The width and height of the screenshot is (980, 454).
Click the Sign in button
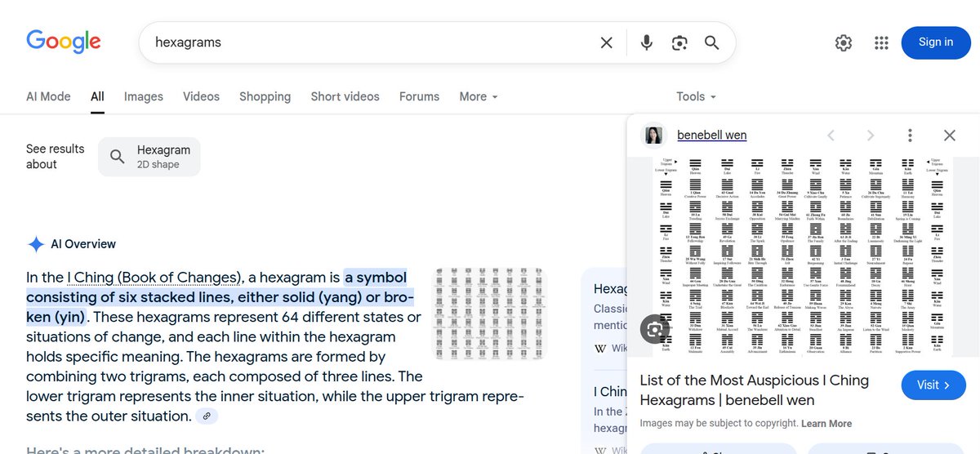click(x=936, y=42)
